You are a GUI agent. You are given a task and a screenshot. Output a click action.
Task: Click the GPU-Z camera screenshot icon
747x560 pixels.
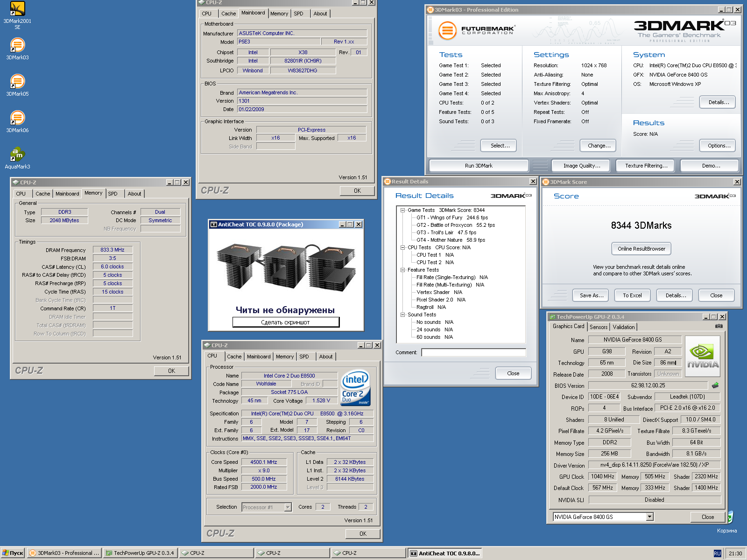point(719,326)
